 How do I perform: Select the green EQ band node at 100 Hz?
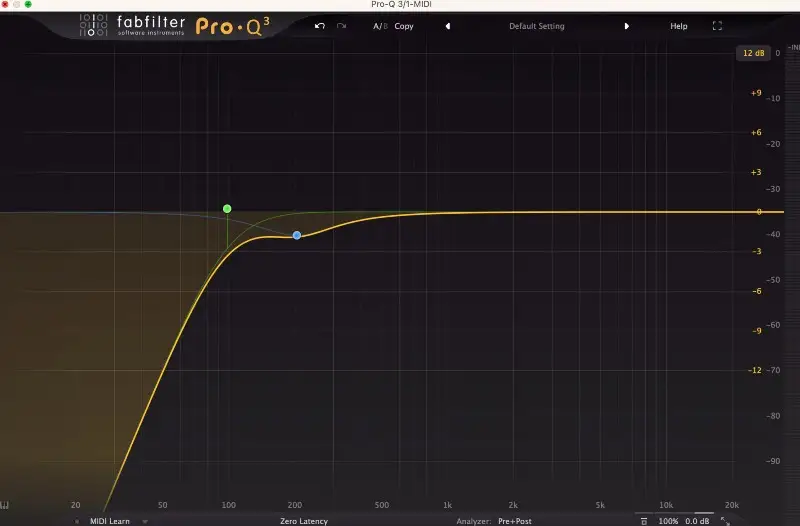click(x=227, y=209)
